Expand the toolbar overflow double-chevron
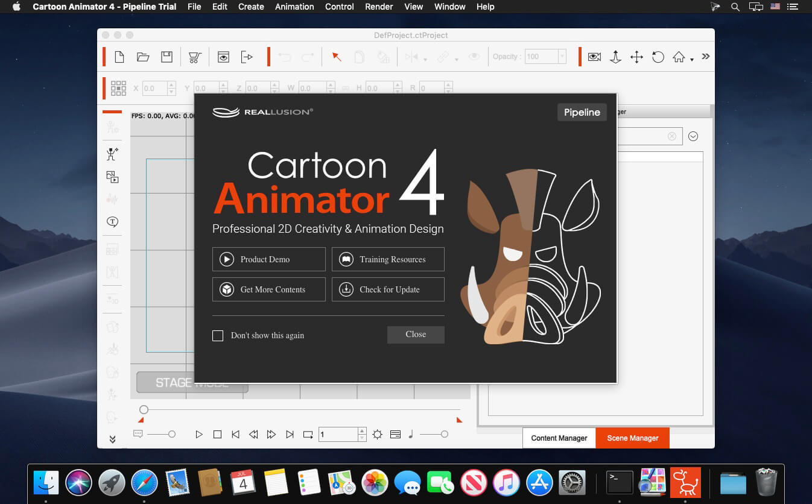The image size is (812, 504). tap(705, 57)
